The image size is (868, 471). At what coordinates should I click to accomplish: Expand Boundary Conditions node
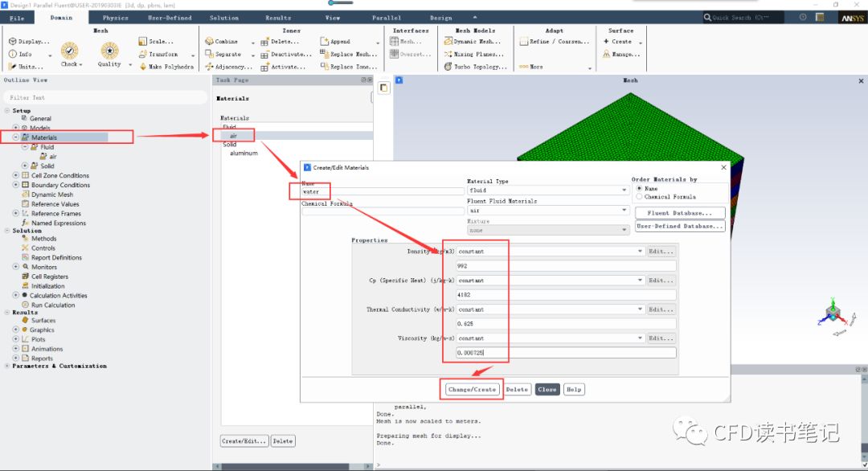15,185
